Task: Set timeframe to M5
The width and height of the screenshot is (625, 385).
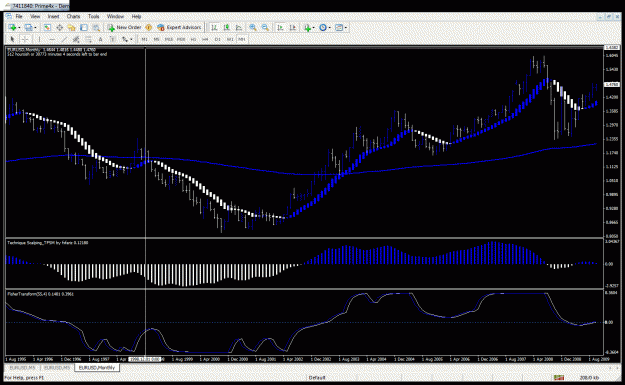Action: tap(157, 39)
